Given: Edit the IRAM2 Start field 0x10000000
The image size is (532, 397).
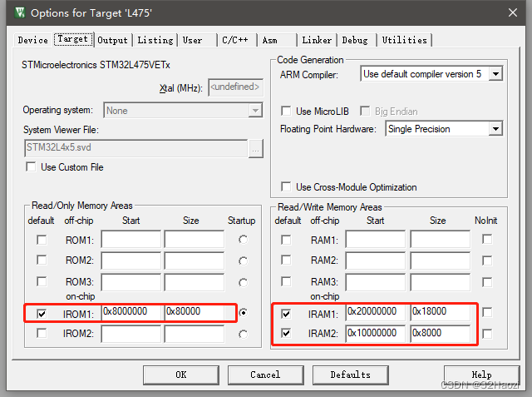Looking at the screenshot, I should [x=376, y=334].
